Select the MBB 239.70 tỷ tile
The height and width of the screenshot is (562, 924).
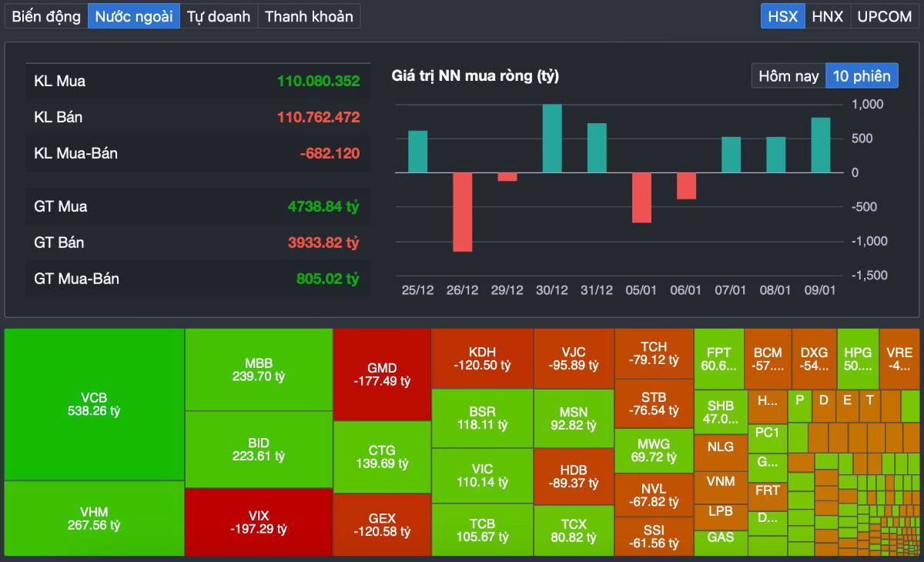coord(259,370)
